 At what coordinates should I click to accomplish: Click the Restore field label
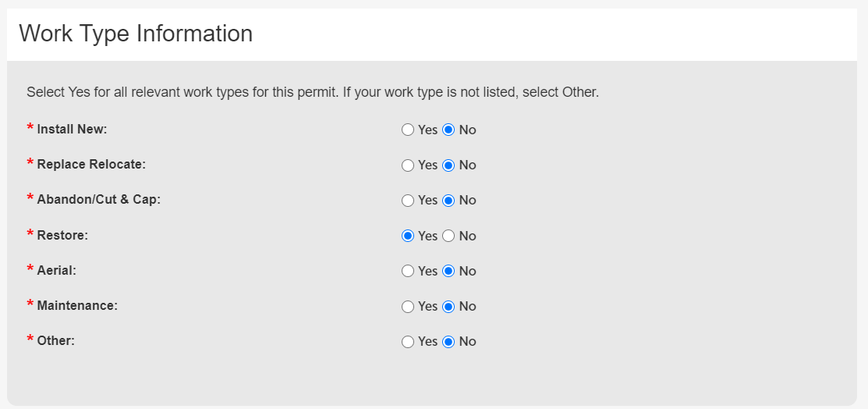pyautogui.click(x=62, y=236)
